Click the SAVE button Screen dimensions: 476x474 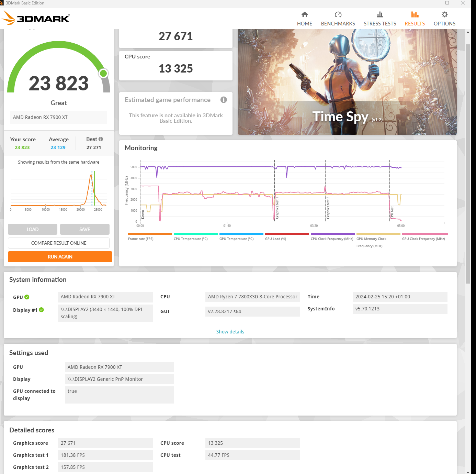click(84, 229)
